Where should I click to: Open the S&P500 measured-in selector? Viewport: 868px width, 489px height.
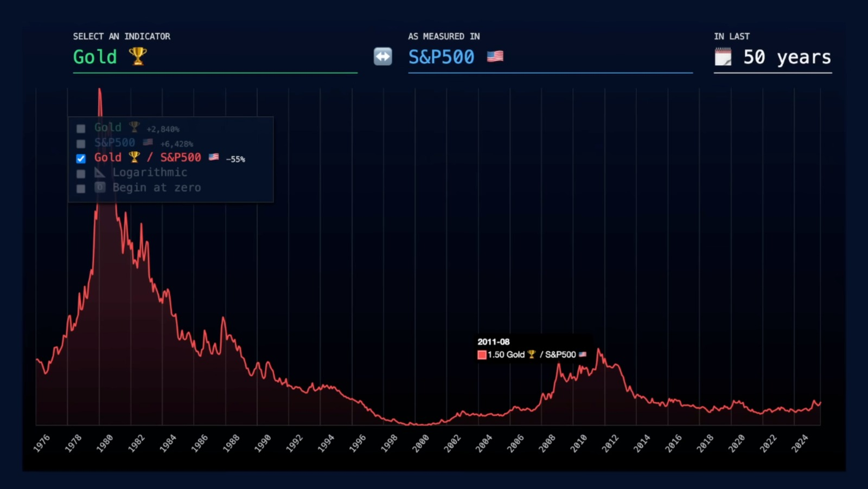click(x=441, y=57)
